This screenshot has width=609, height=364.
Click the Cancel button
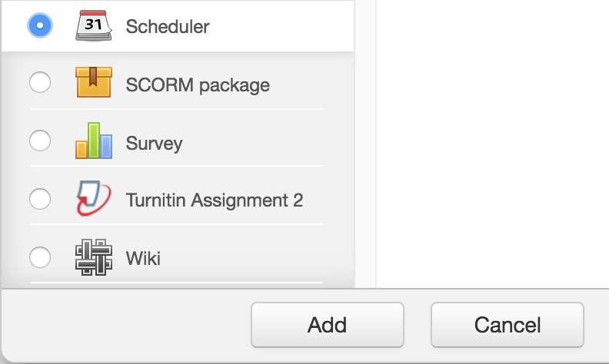click(507, 325)
